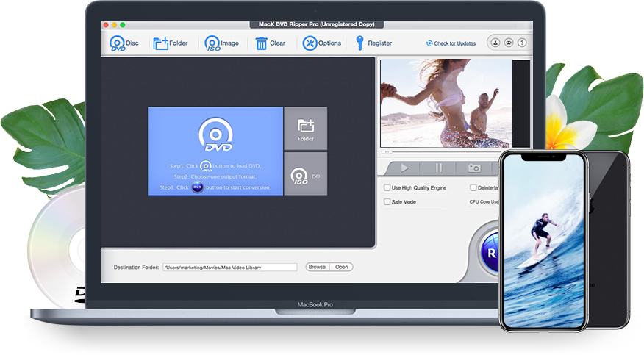Toggle the Deinterlacing checkbox

pyautogui.click(x=473, y=187)
